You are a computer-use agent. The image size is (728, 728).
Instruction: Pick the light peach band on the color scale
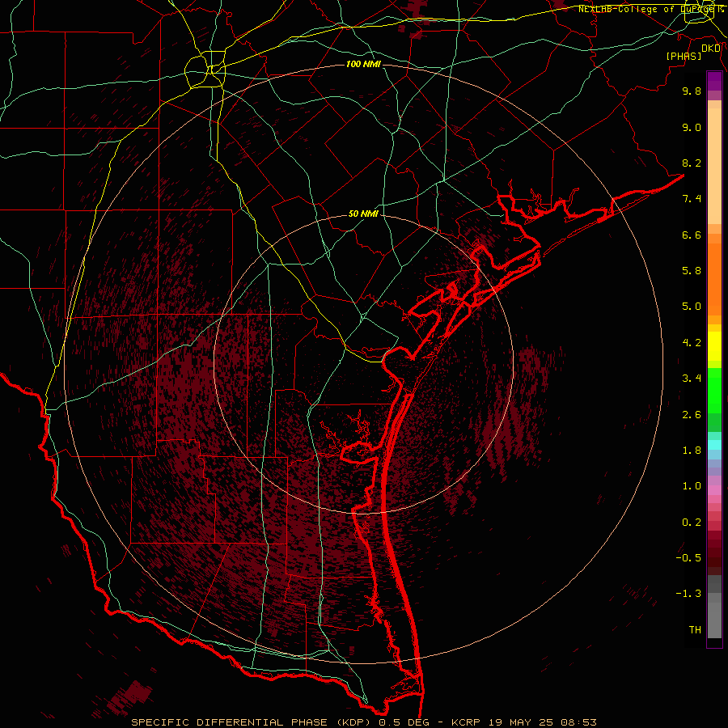pyautogui.click(x=714, y=166)
